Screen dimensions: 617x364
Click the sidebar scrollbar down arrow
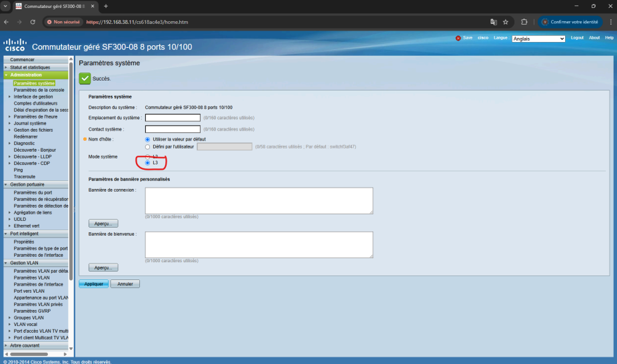click(x=71, y=347)
